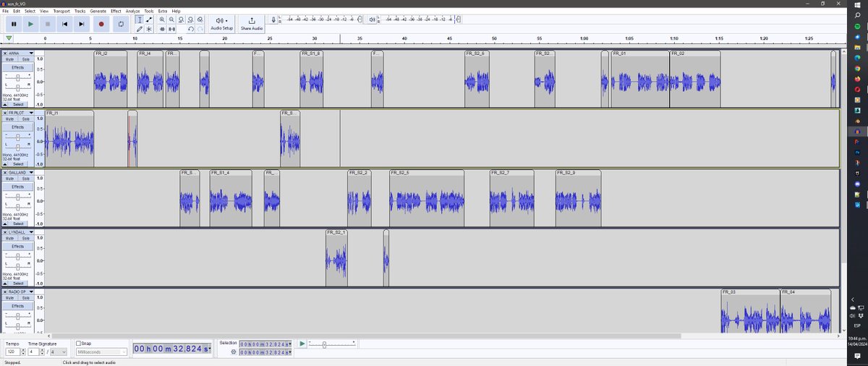Screen dimensions: 868x366
Task: Solo the GALLAND track
Action: tap(27, 179)
